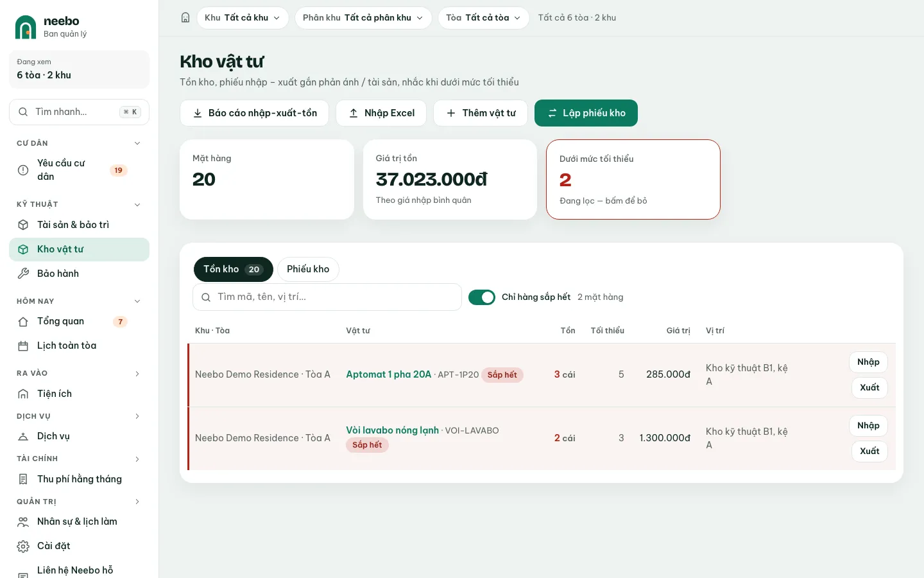The image size is (924, 578).
Task: Click Xuất for Aptomat 1 pha 20A
Action: pos(869,388)
